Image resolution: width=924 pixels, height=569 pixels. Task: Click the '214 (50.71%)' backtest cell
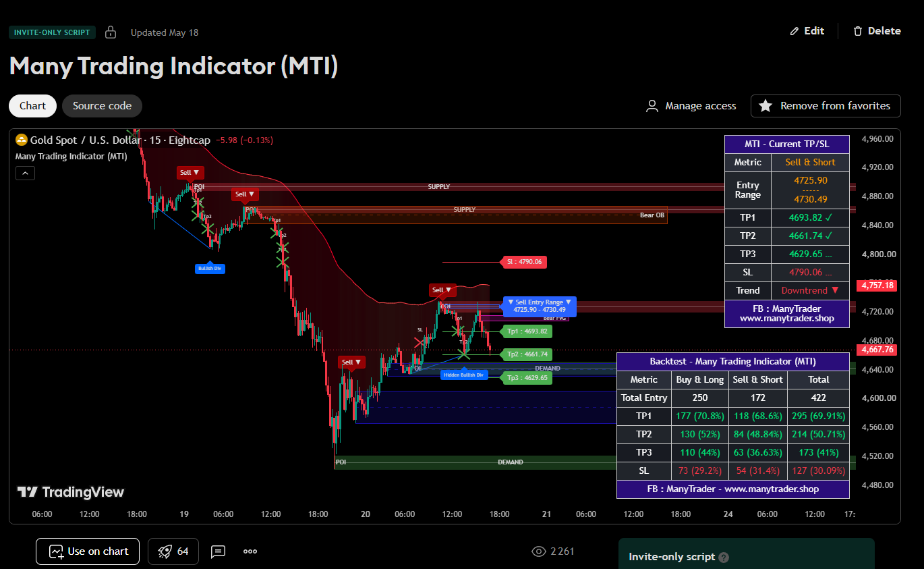[x=819, y=435]
